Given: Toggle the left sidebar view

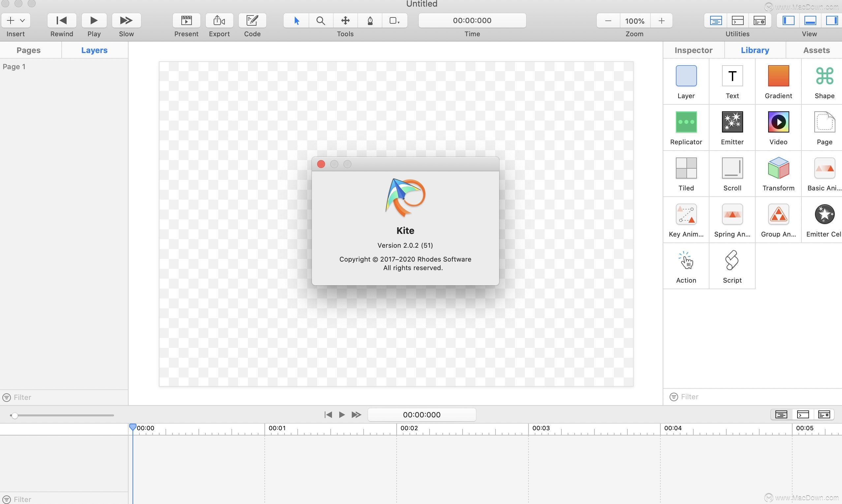Looking at the screenshot, I should point(788,21).
